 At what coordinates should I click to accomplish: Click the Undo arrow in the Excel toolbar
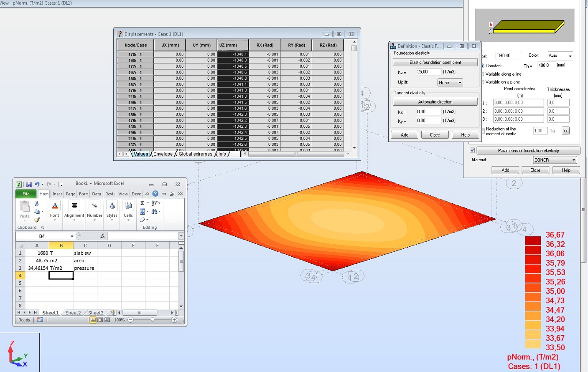(x=37, y=184)
